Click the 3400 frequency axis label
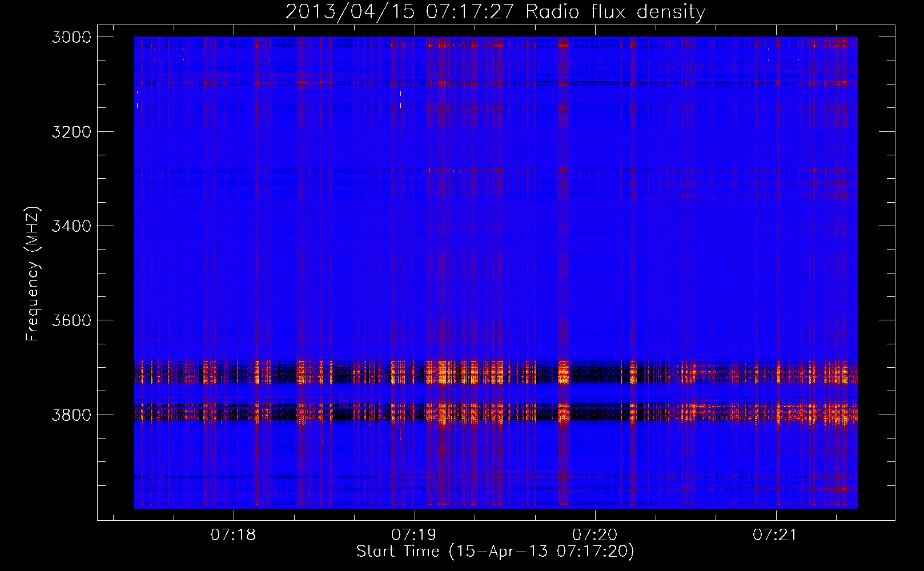The height and width of the screenshot is (571, 924). tap(71, 226)
